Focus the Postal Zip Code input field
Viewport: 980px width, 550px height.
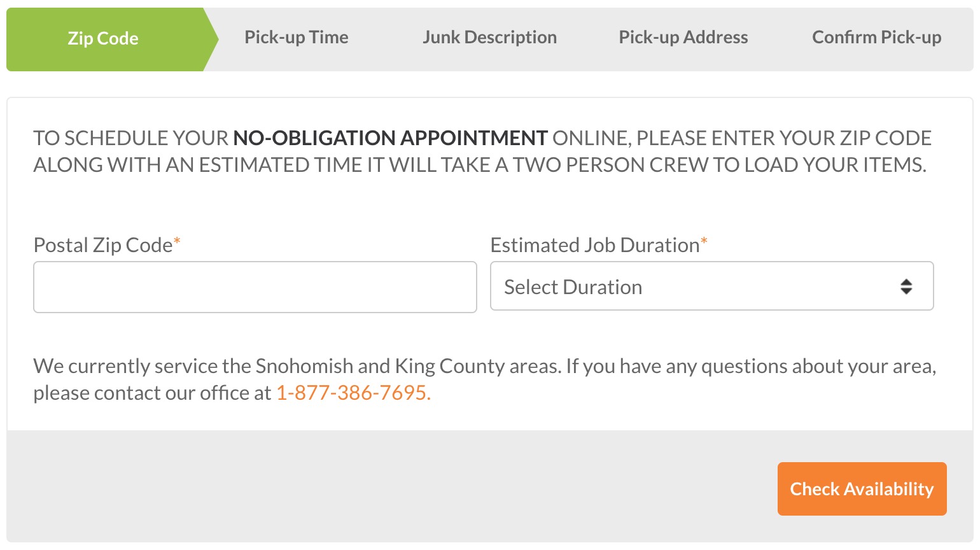(x=255, y=287)
